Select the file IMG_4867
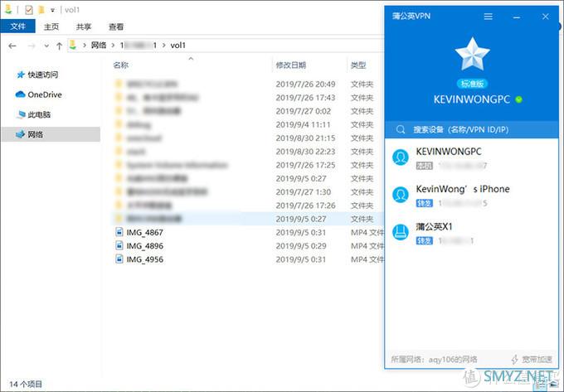The image size is (564, 392). (144, 233)
